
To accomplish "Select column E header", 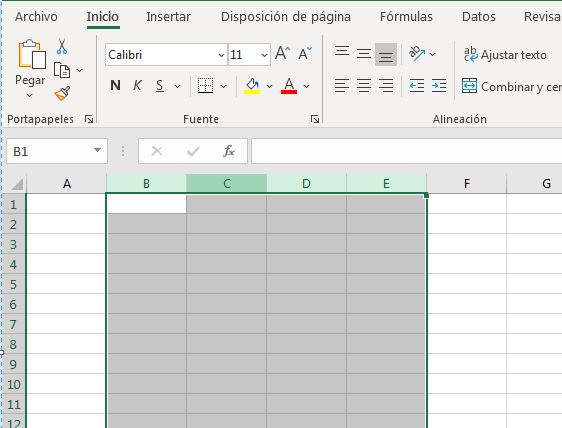I will point(386,184).
